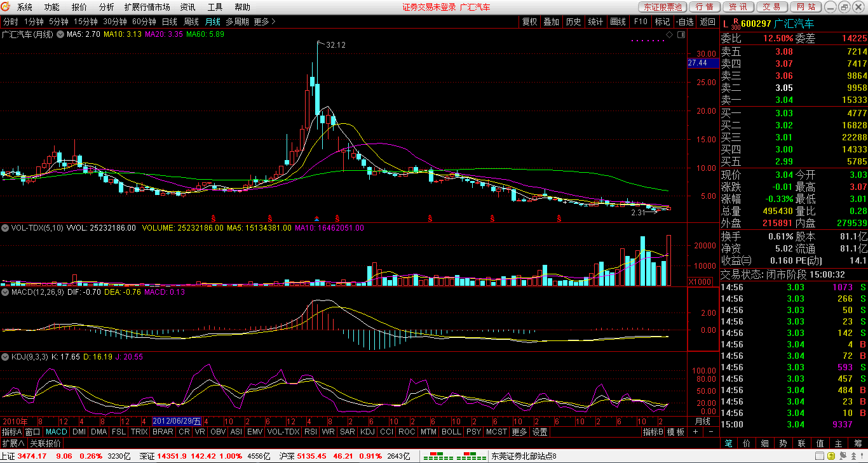Switch to 分时 intraday view

pos(11,22)
